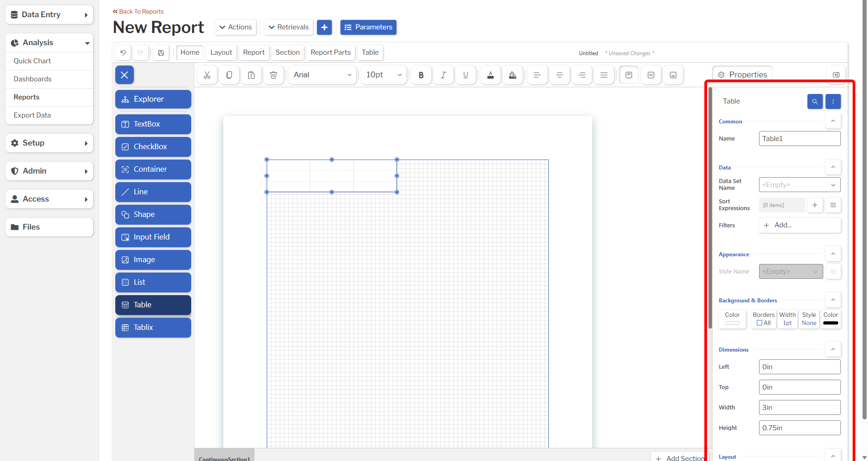Click the background fill color bucket icon
This screenshot has width=868, height=461.
point(513,75)
